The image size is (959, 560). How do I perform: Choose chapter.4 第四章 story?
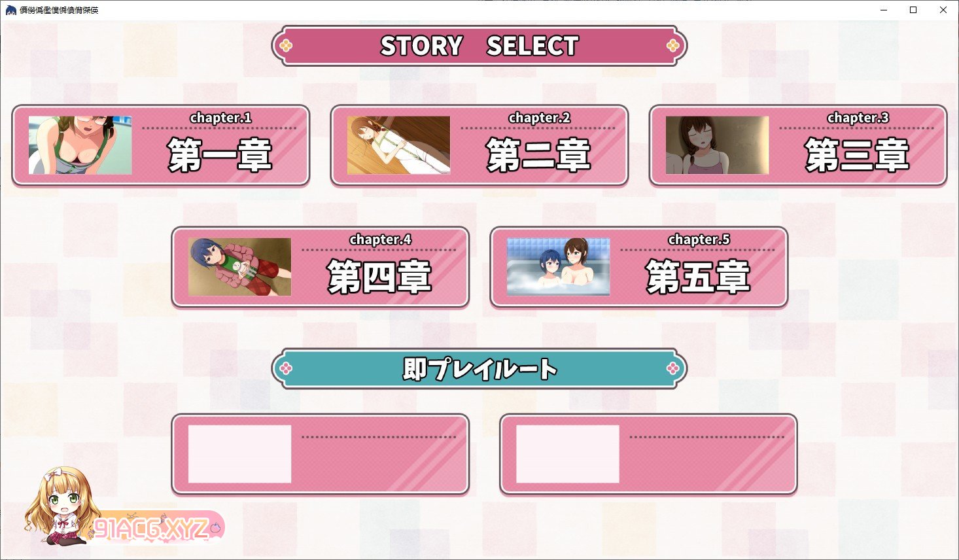(x=320, y=267)
